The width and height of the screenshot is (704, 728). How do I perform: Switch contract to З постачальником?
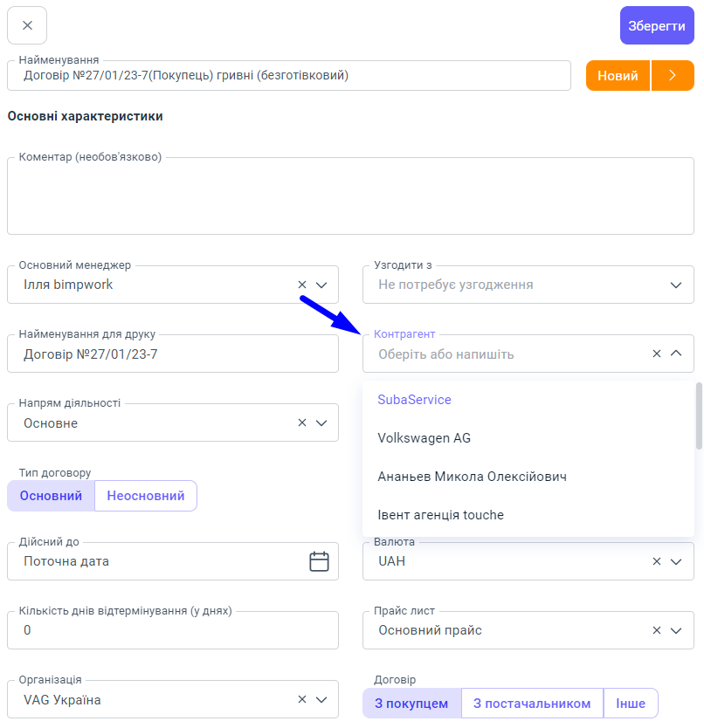tap(532, 704)
